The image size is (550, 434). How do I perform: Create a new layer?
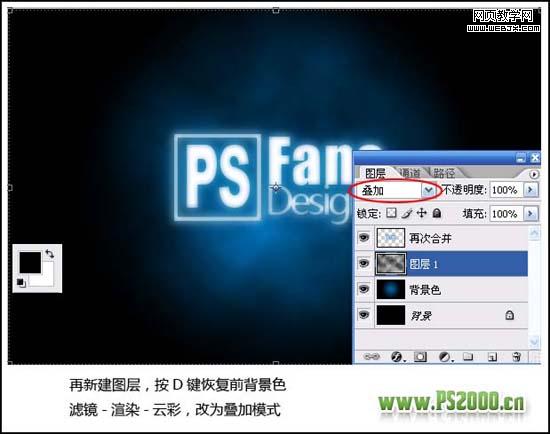[492, 357]
